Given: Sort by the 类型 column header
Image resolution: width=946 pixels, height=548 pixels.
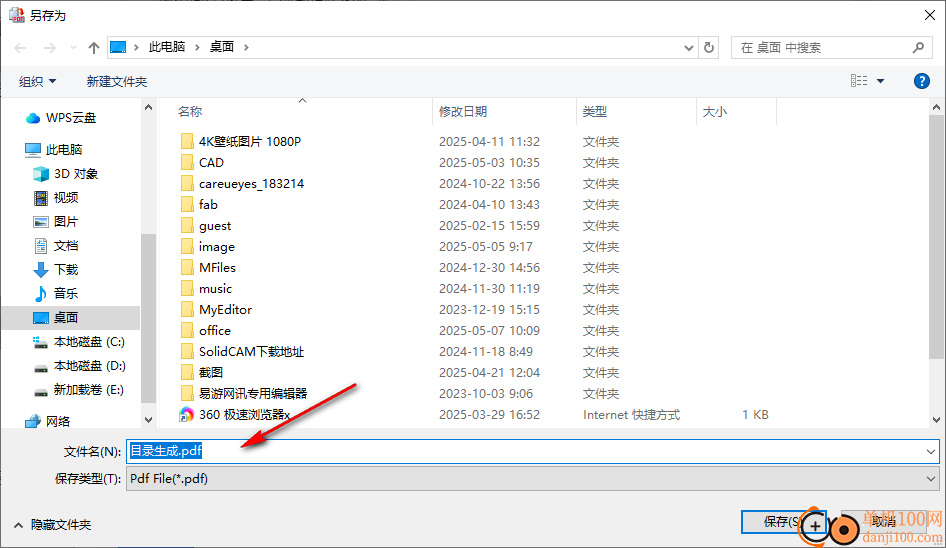Looking at the screenshot, I should [x=594, y=112].
